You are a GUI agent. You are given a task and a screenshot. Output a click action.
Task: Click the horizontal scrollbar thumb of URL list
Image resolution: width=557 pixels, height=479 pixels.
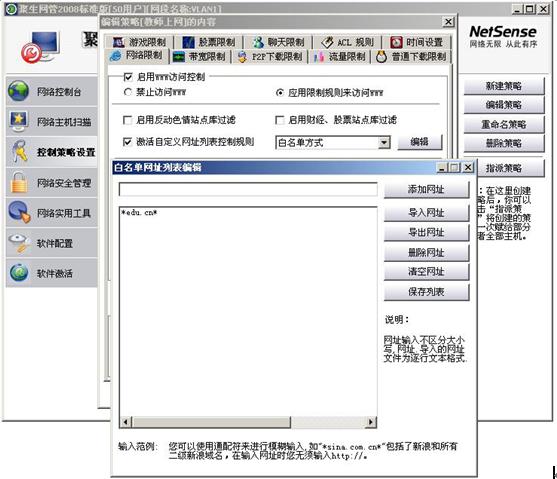click(x=211, y=422)
